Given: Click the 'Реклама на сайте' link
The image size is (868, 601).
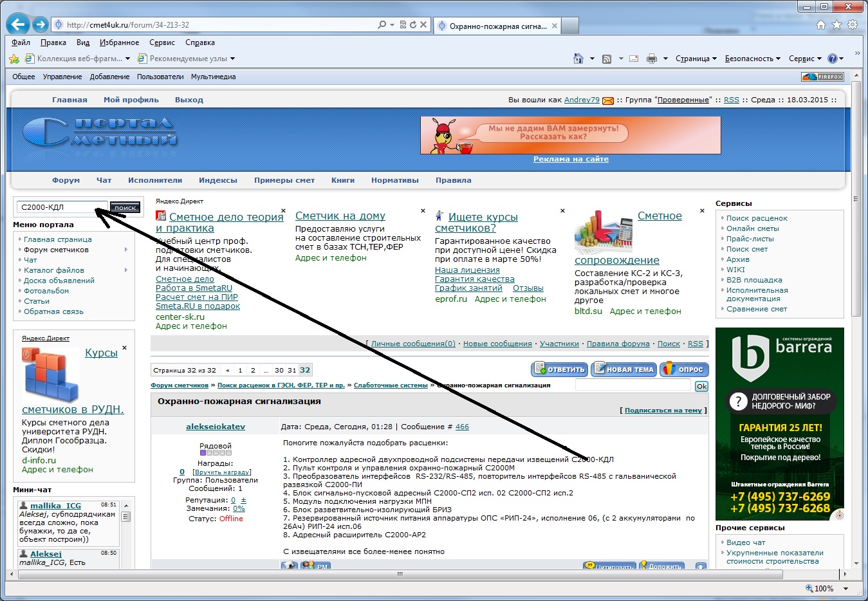Looking at the screenshot, I should point(571,159).
